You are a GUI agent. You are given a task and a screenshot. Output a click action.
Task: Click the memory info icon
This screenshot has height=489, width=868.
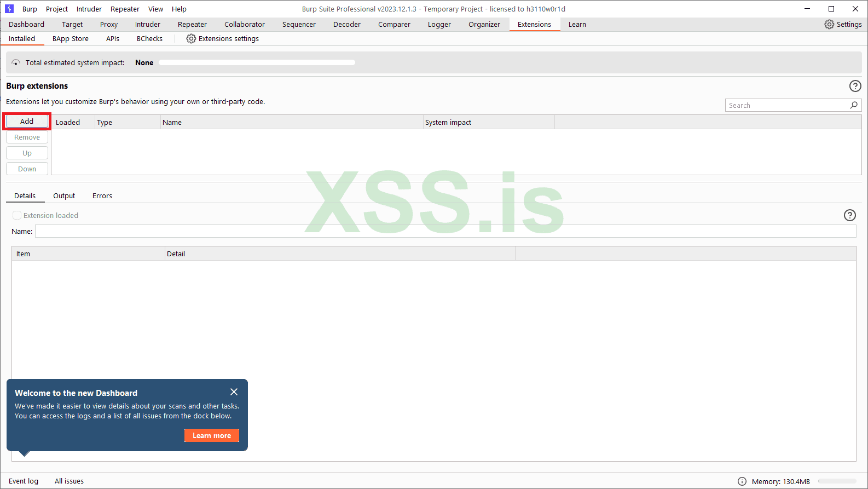pyautogui.click(x=742, y=481)
